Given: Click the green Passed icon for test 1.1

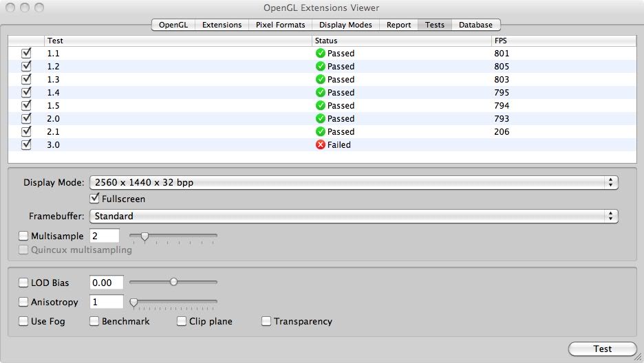Looking at the screenshot, I should (321, 54).
